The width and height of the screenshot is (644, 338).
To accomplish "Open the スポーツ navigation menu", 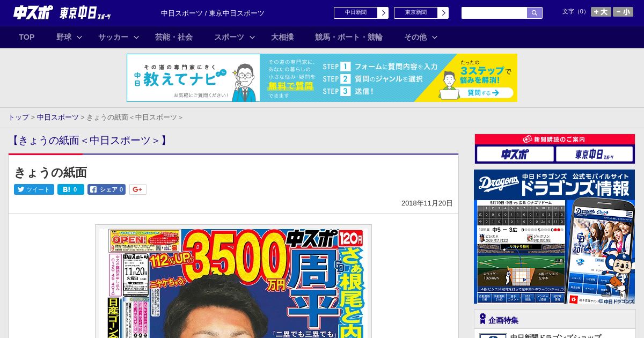I will (x=229, y=37).
